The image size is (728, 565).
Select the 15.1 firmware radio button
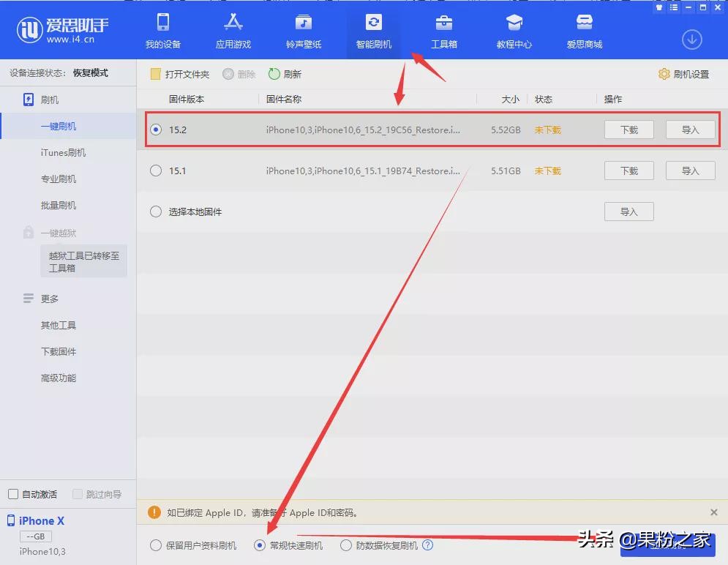156,171
